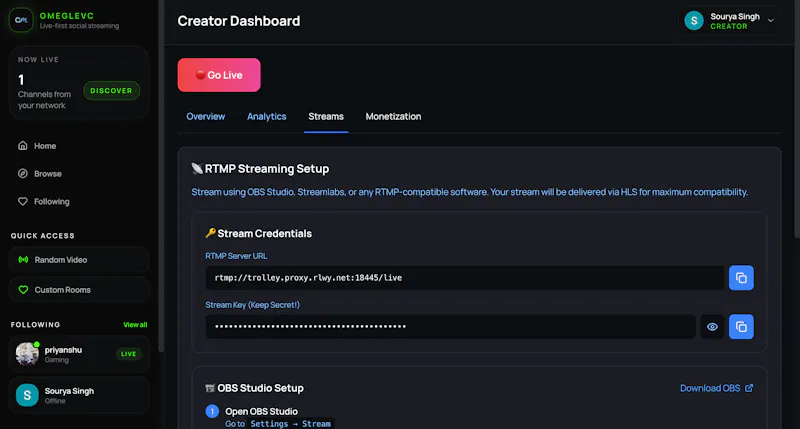
Task: Open Random Video quick access
Action: (79, 260)
